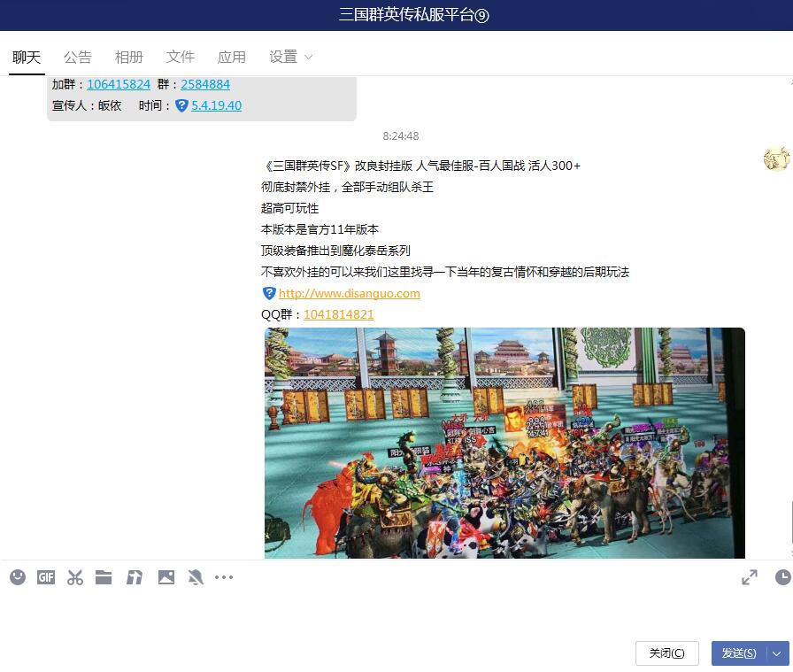Image resolution: width=793 pixels, height=672 pixels.
Task: Open the folder icon to send a file
Action: (x=104, y=577)
